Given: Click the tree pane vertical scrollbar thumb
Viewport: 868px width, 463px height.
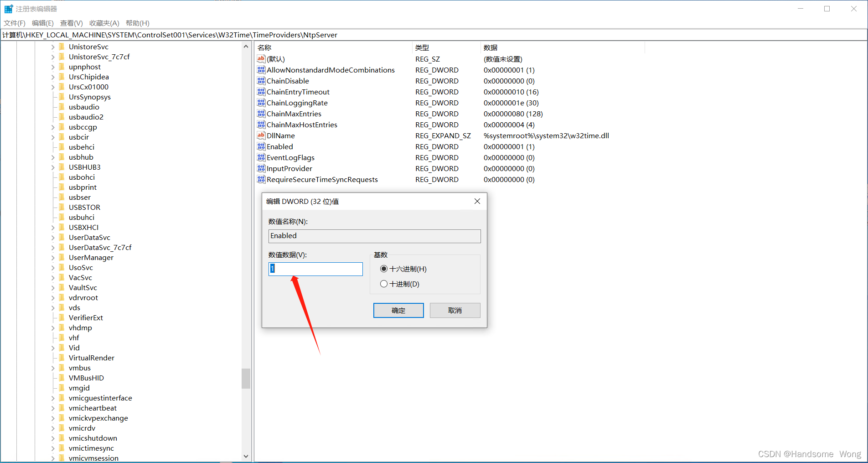Looking at the screenshot, I should (246, 379).
